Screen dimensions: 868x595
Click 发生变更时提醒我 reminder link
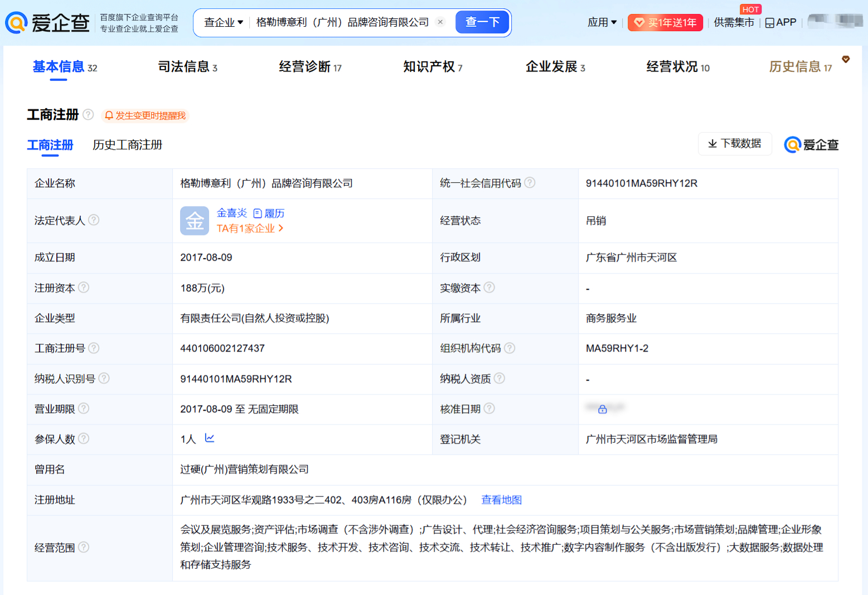click(x=151, y=115)
